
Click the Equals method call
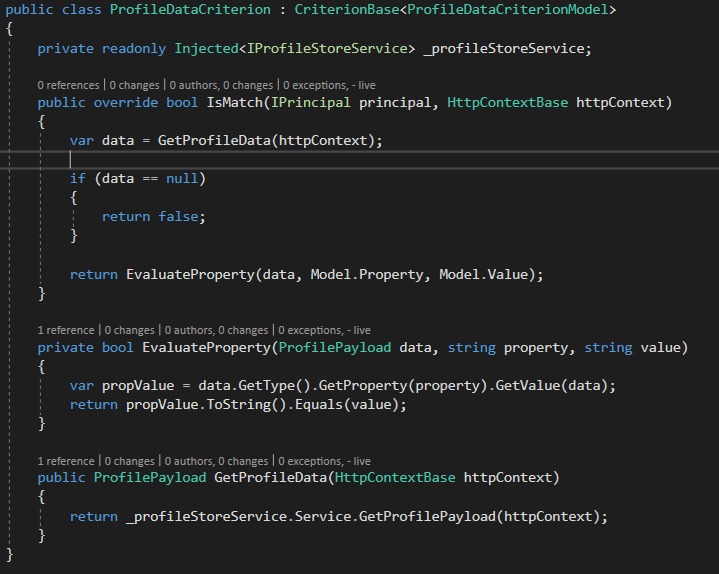(x=319, y=405)
